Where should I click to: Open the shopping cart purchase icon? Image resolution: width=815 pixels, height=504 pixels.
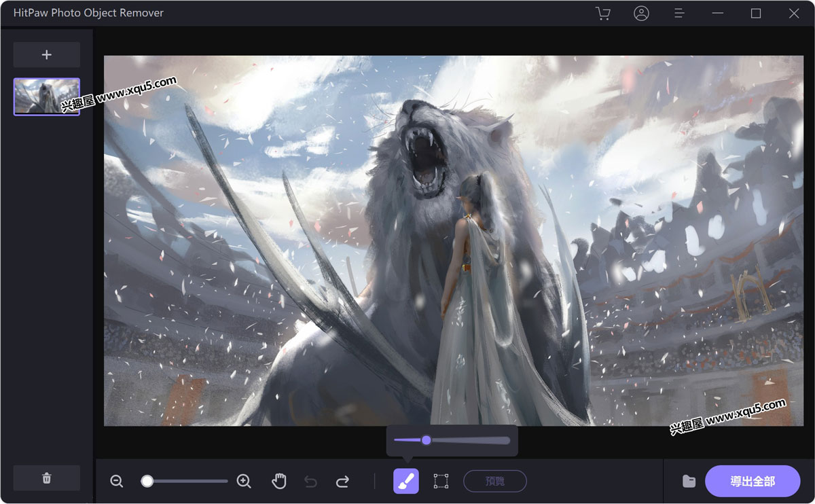(602, 14)
